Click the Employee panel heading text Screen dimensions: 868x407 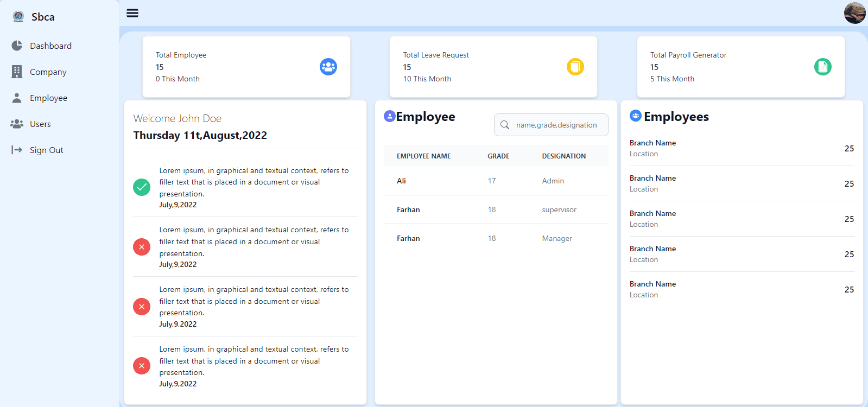(x=426, y=117)
